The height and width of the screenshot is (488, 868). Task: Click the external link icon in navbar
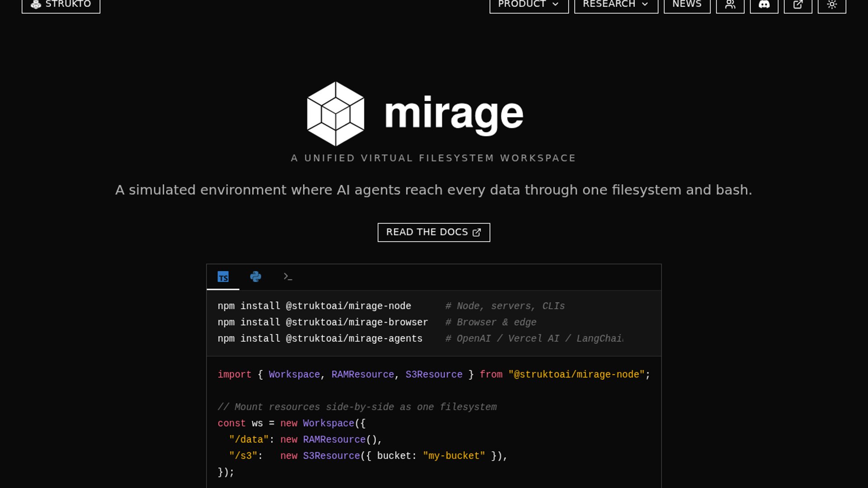tap(798, 5)
